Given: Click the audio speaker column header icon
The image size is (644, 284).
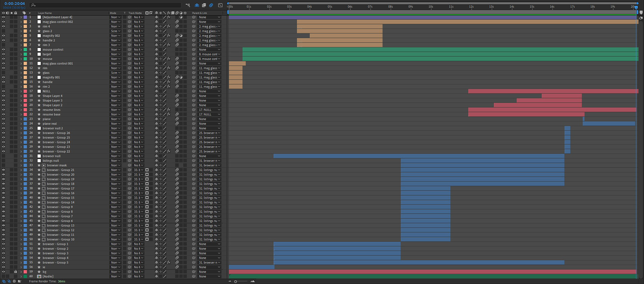Looking at the screenshot, I should click(7, 13).
